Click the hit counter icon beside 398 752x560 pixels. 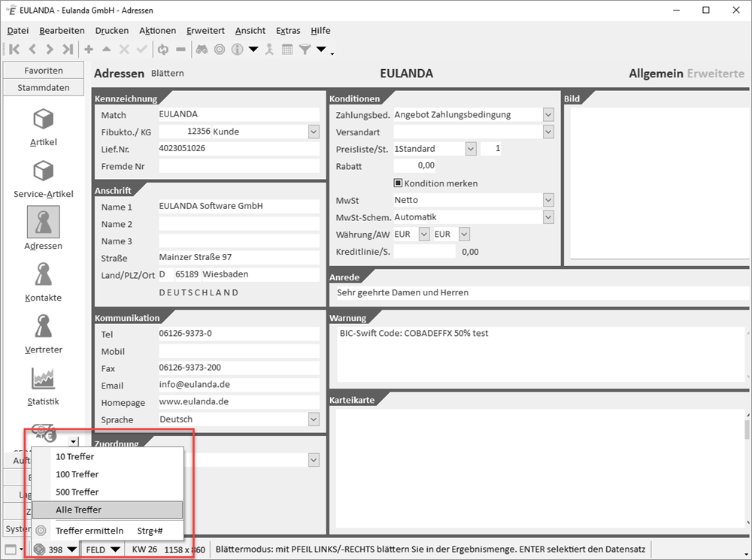click(39, 549)
